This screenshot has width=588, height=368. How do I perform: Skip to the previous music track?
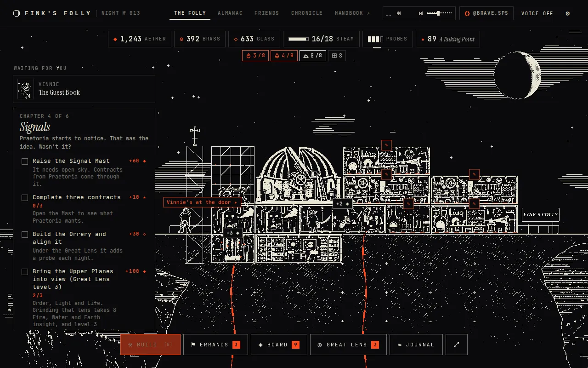(399, 13)
